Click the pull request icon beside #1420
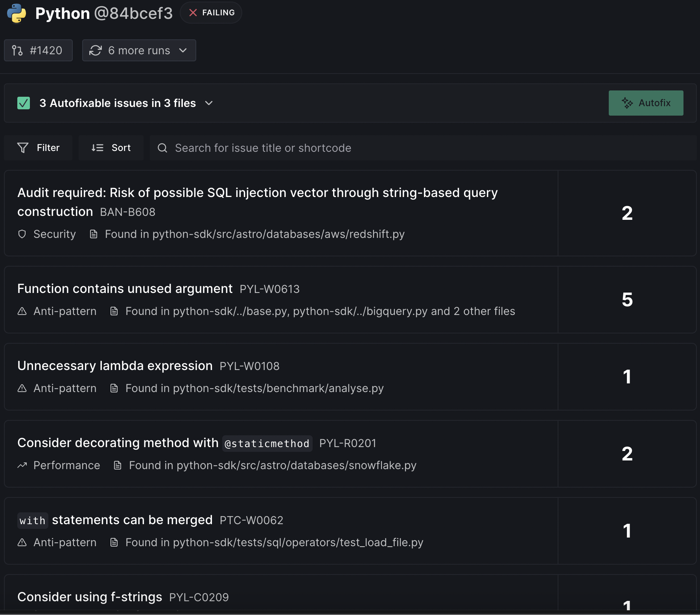 tap(17, 50)
